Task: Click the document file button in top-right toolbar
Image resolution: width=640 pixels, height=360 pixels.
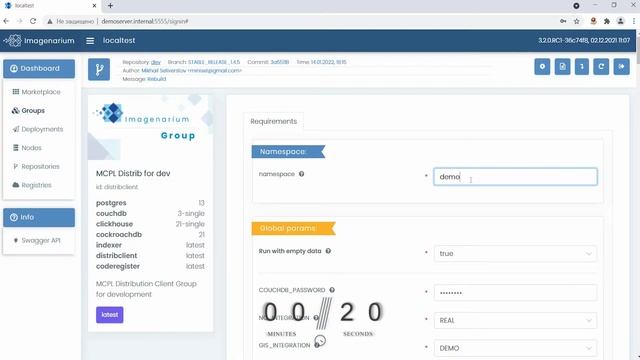Action: pos(562,67)
